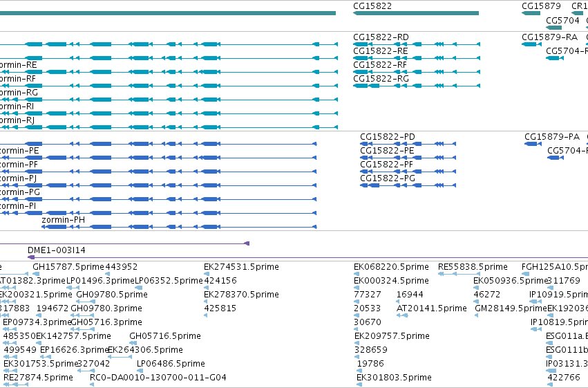Select the zormin-PI protein label
This screenshot has height=388, width=588.
18,206
